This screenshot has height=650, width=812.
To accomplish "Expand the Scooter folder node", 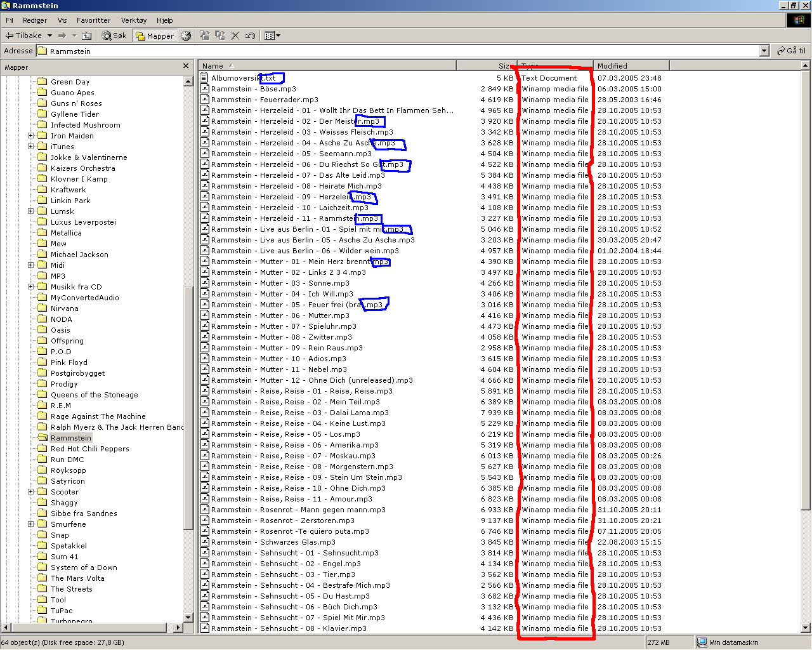I will click(30, 491).
